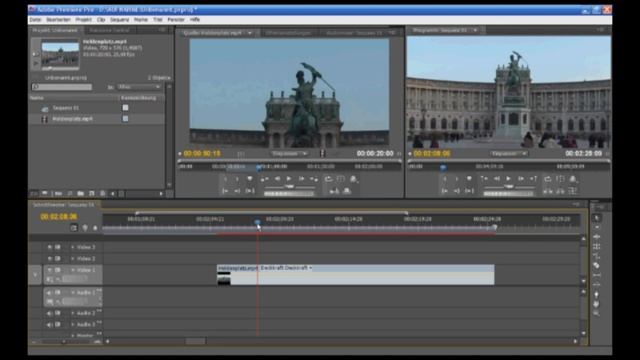640x360 pixels.
Task: Select the Hand tool
Action: (x=596, y=304)
